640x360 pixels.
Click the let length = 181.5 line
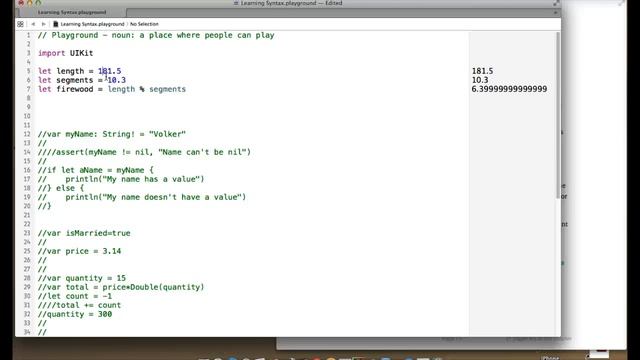point(80,71)
